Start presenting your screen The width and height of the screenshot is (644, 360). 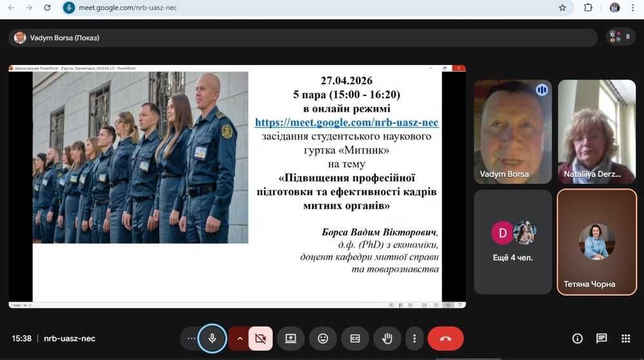click(291, 338)
